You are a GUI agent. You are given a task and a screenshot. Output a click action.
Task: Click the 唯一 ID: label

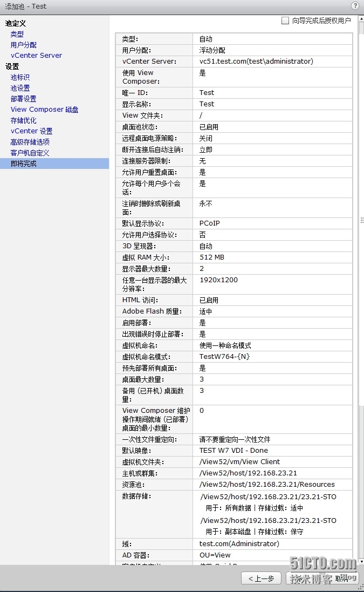click(x=135, y=93)
